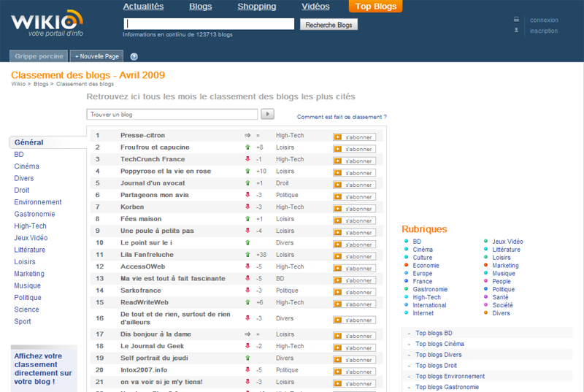Click the RSS icon for Journal d'un avocat
Viewport: 584px width, 392px height.
click(x=338, y=185)
